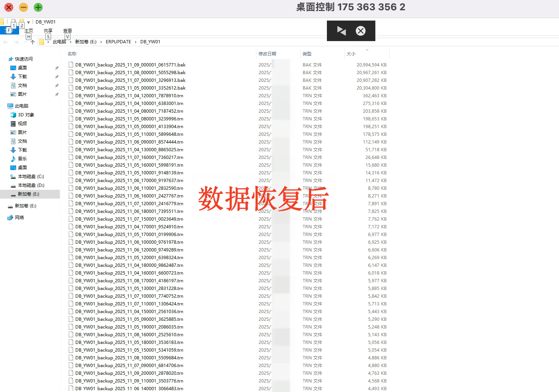Sort files by 大小 column header
Viewport: 559px width, 392px height.
(x=351, y=54)
